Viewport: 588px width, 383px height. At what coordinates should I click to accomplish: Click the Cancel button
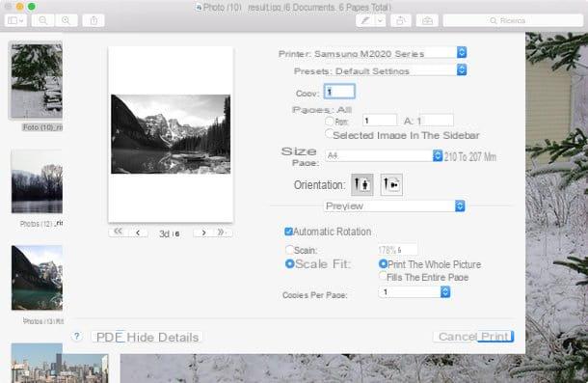click(x=457, y=337)
